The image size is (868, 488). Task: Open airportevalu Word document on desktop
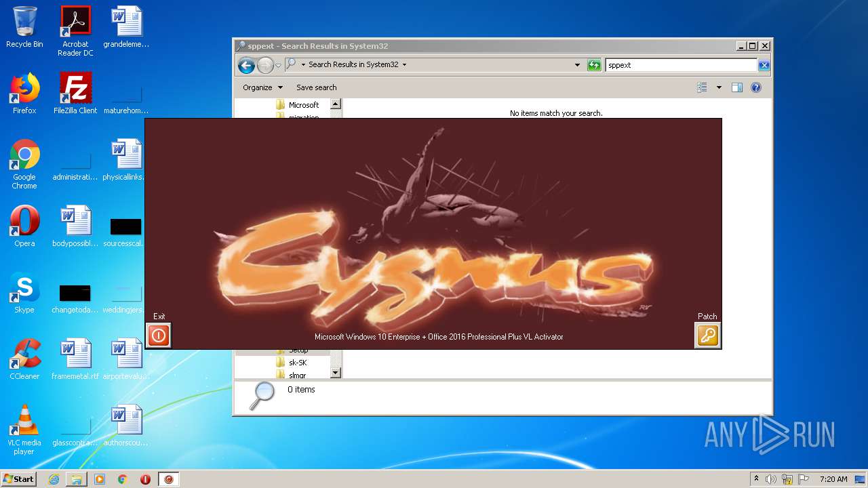point(126,359)
